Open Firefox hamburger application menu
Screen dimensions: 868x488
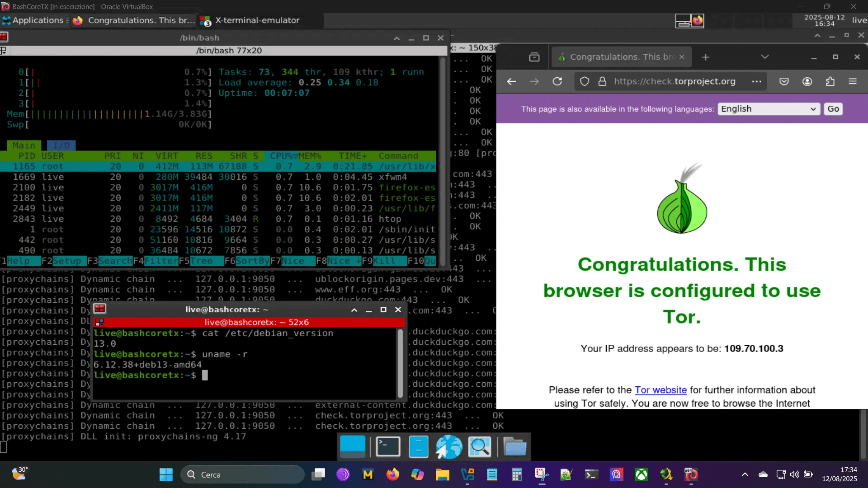click(x=853, y=81)
